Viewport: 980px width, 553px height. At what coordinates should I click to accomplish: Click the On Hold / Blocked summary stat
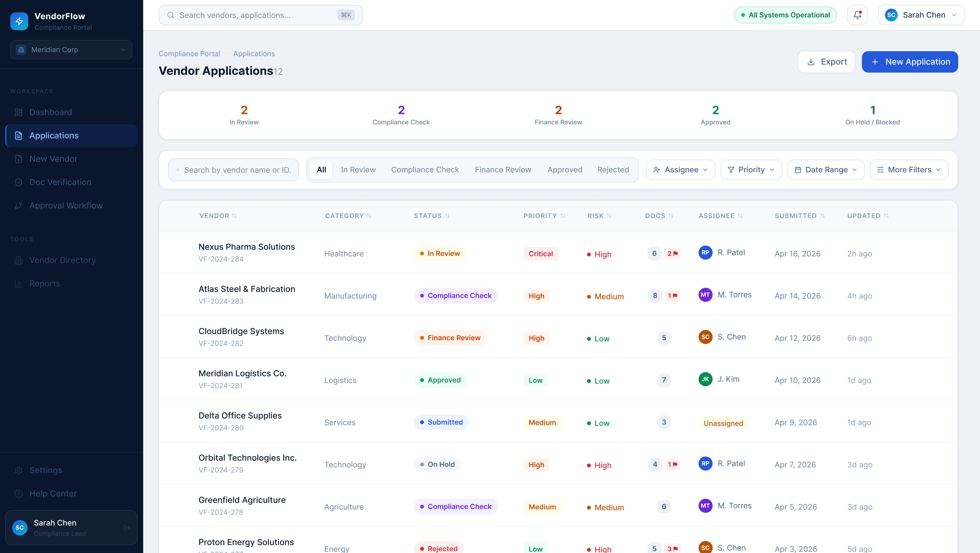[872, 115]
